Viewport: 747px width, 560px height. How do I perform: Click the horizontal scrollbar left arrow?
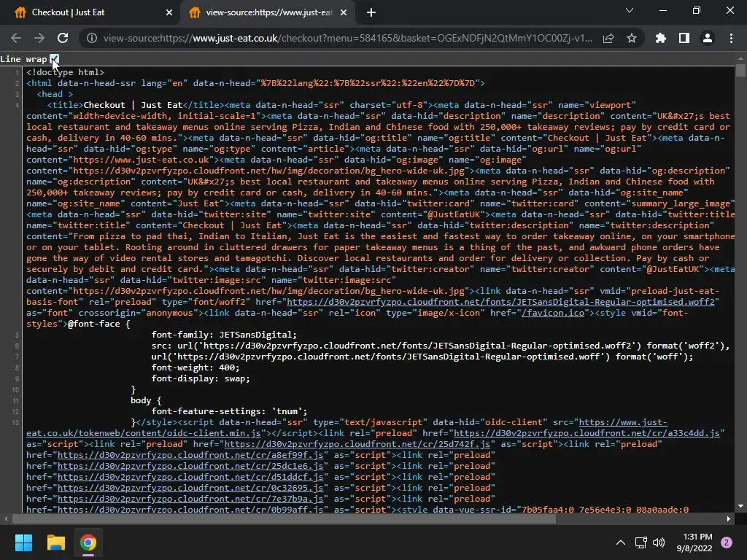[x=6, y=519]
